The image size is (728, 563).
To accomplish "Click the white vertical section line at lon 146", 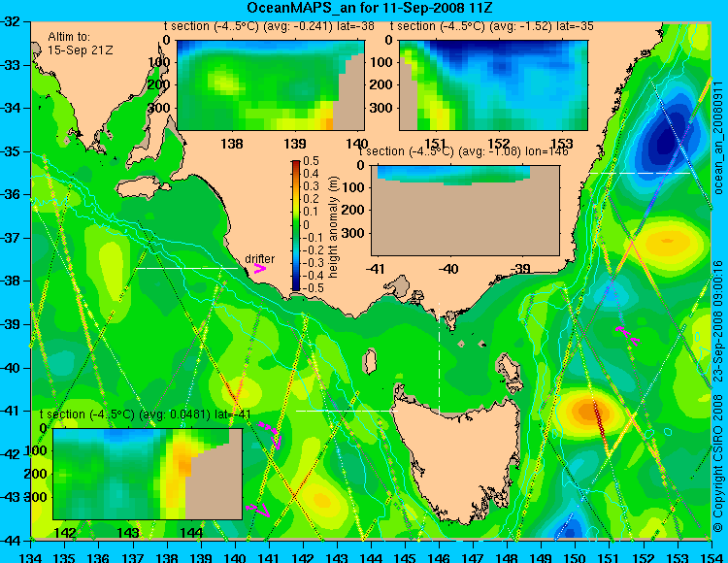I will (439, 358).
